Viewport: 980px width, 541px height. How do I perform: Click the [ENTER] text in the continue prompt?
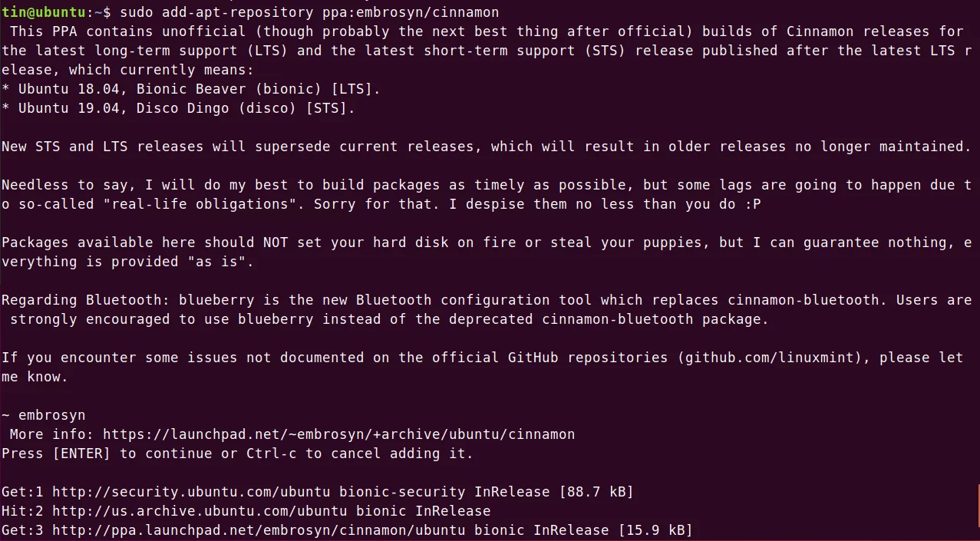(82, 454)
